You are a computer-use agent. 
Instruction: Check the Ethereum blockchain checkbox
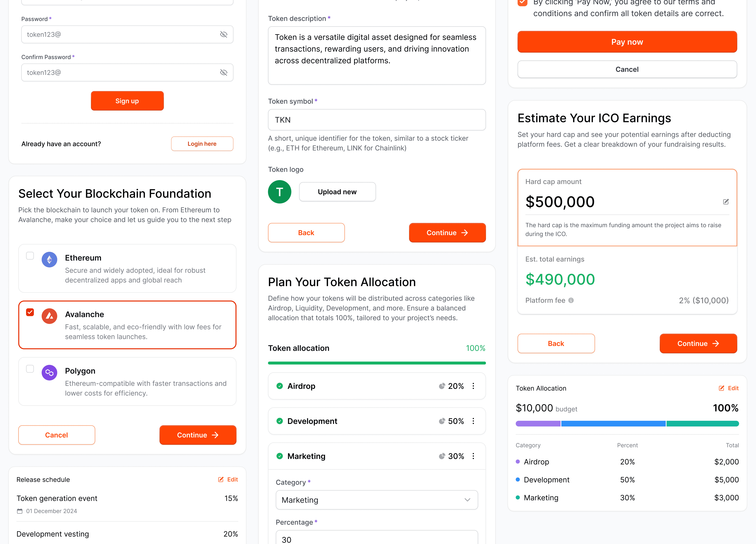point(30,256)
